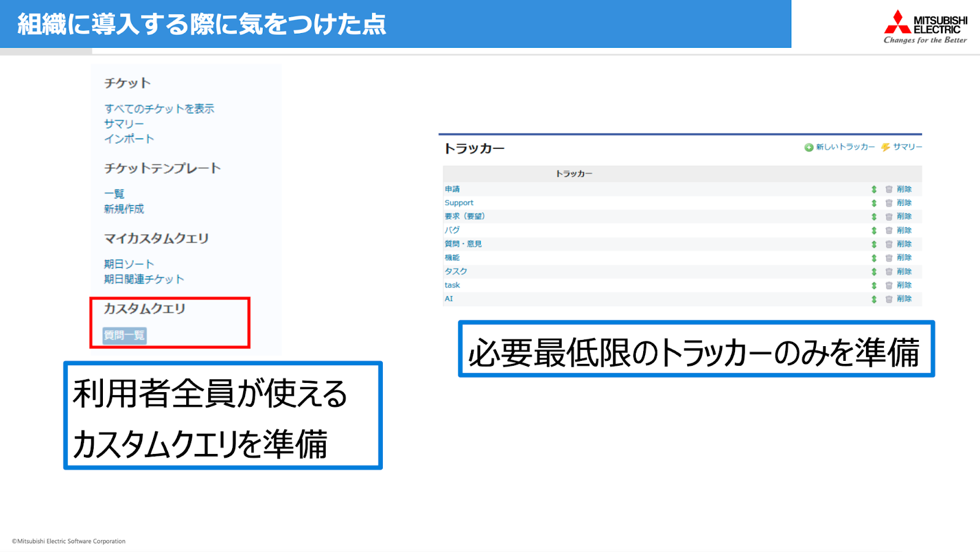Click the trash icon in バグ row
This screenshot has width=980, height=552.
tap(889, 230)
